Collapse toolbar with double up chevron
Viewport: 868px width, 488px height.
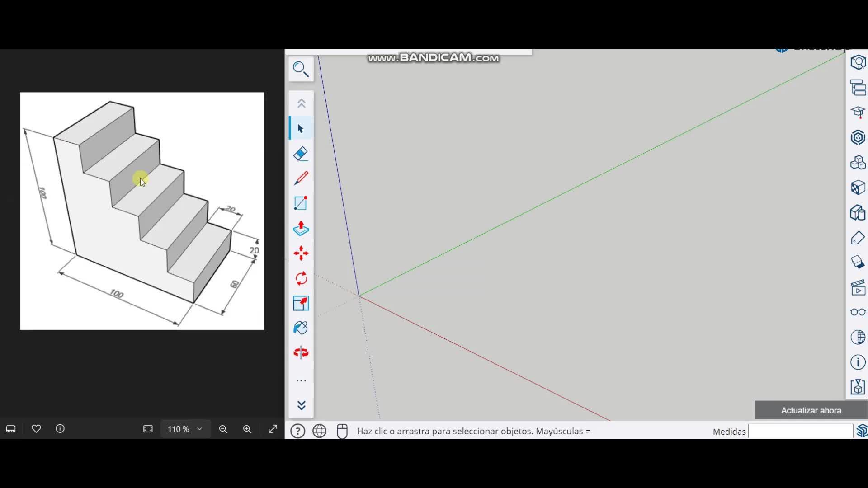click(x=301, y=103)
